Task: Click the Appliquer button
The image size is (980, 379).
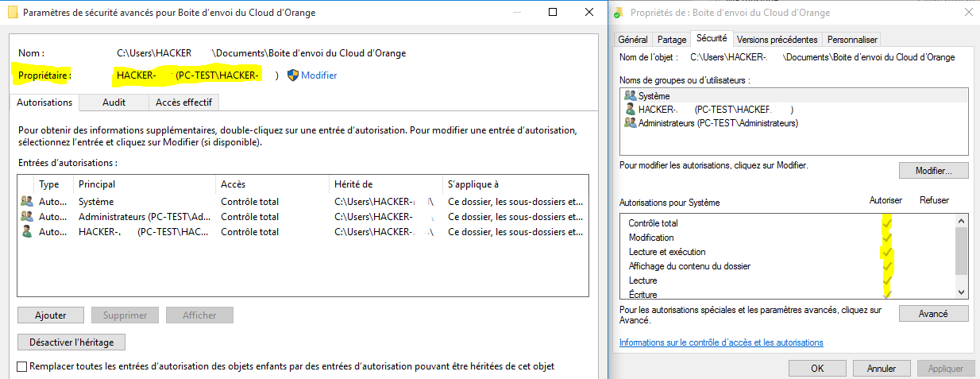Action: point(946,369)
